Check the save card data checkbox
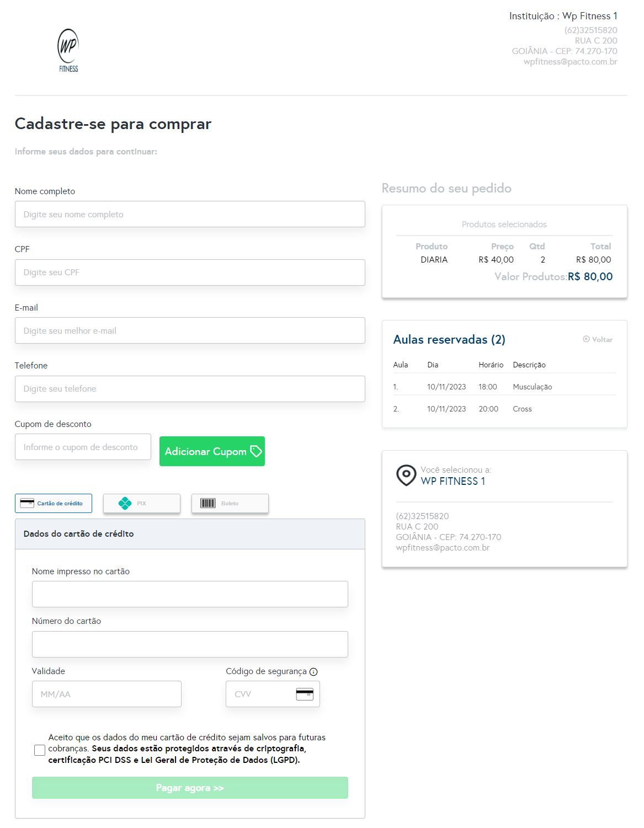This screenshot has width=644, height=828. click(x=40, y=750)
